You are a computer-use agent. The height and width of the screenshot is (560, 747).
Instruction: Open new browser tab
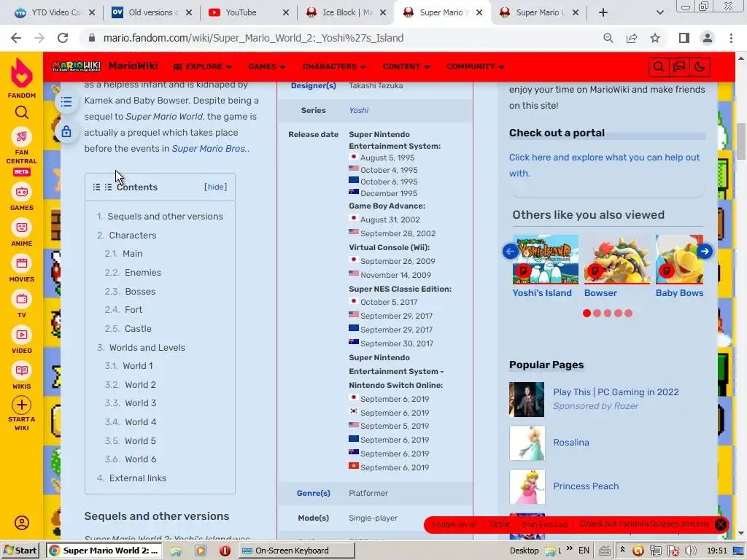(603, 13)
